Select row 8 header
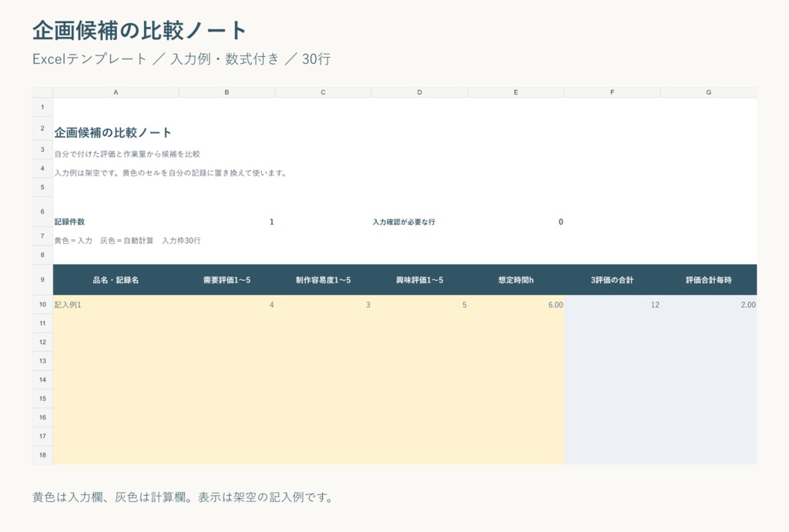 42,255
